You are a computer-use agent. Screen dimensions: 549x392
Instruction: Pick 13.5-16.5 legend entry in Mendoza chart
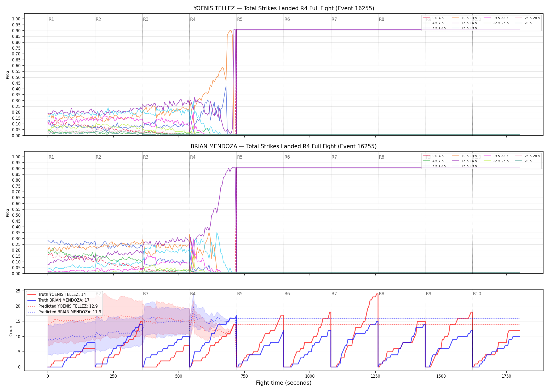pyautogui.click(x=465, y=161)
